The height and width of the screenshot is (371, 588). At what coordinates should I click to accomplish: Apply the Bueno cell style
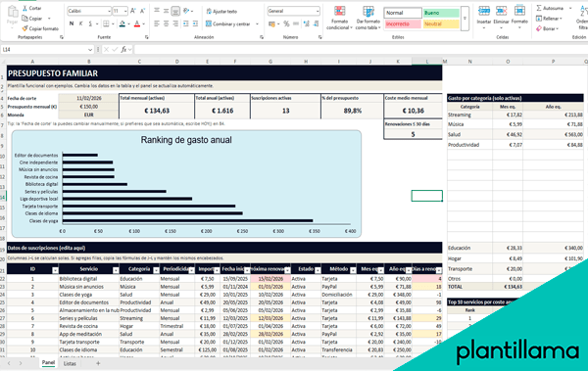441,13
